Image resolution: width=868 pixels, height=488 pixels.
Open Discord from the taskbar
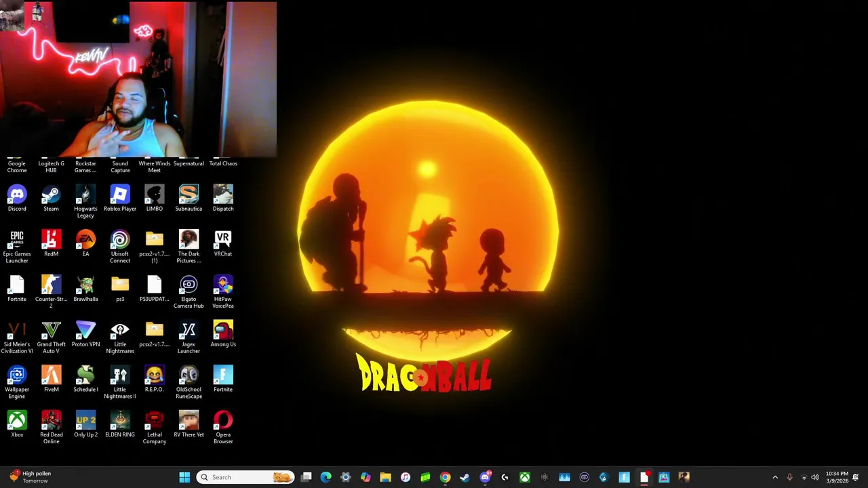(x=485, y=477)
